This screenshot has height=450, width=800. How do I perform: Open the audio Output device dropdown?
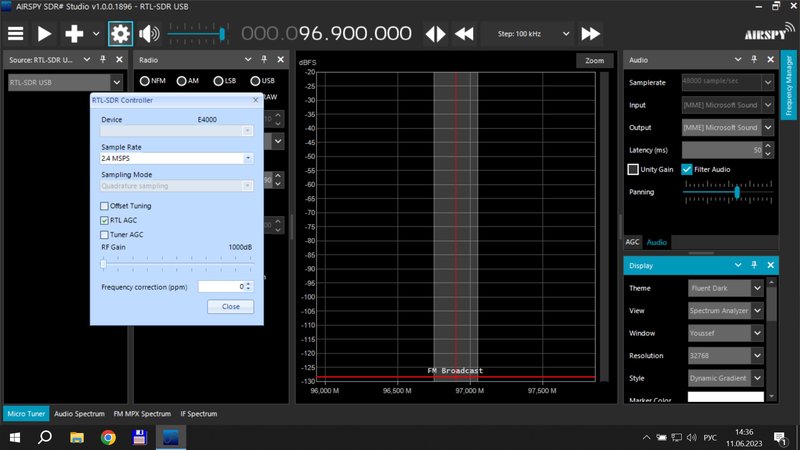[728, 128]
